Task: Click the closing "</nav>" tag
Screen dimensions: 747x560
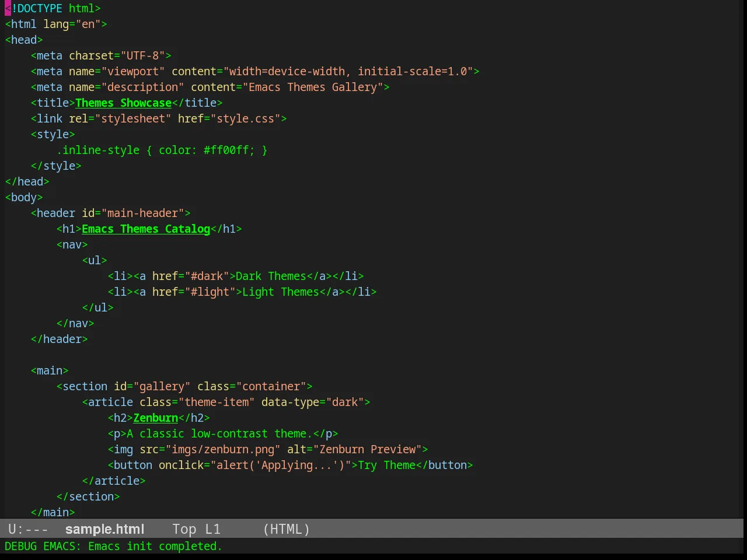Action: tap(75, 323)
